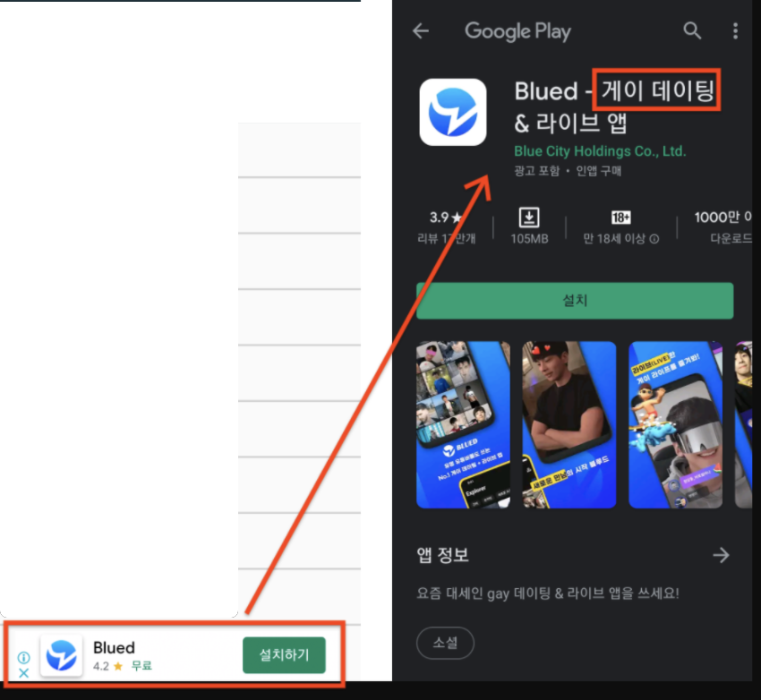Open second screenshot of man in cap

click(569, 424)
